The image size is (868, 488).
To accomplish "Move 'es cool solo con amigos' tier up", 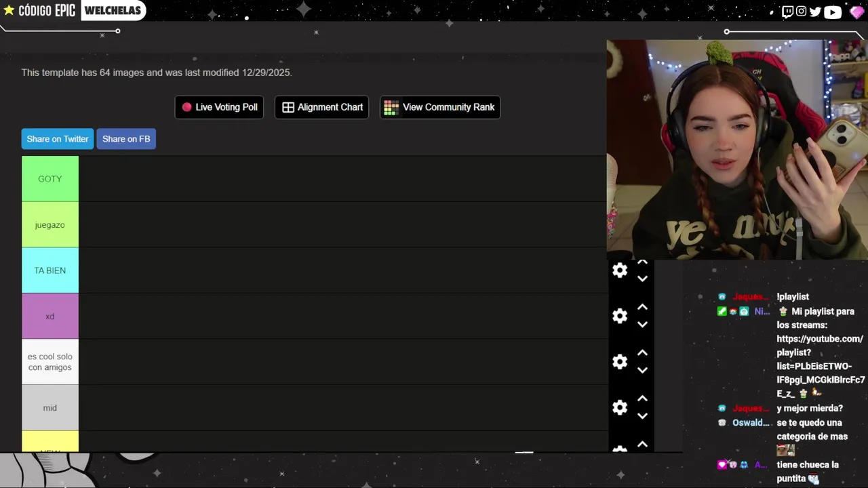I will 642,353.
